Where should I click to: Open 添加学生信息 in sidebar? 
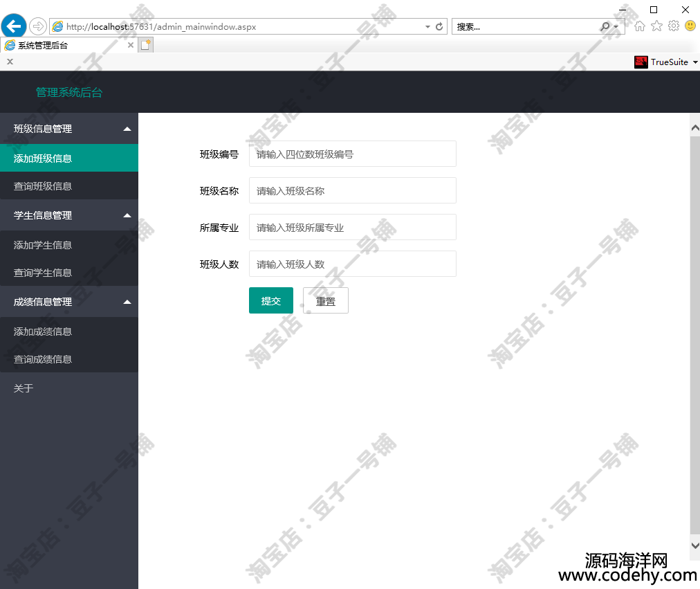tap(69, 245)
